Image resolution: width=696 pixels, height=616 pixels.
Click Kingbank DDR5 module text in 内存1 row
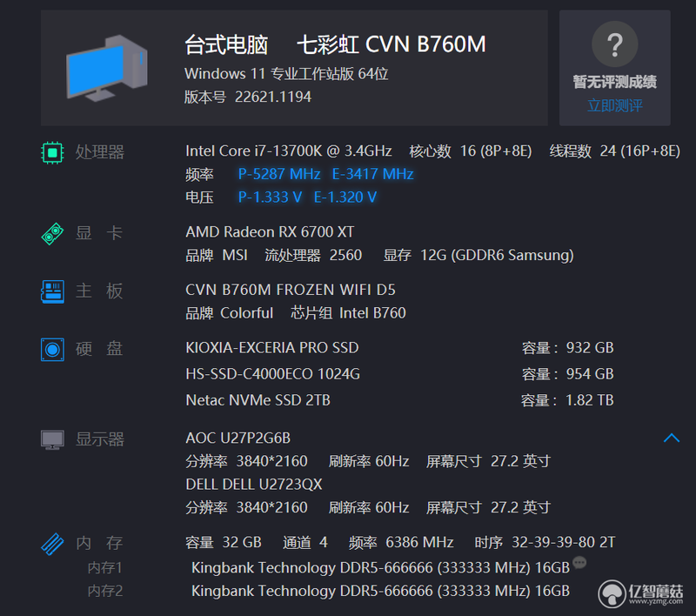380,567
